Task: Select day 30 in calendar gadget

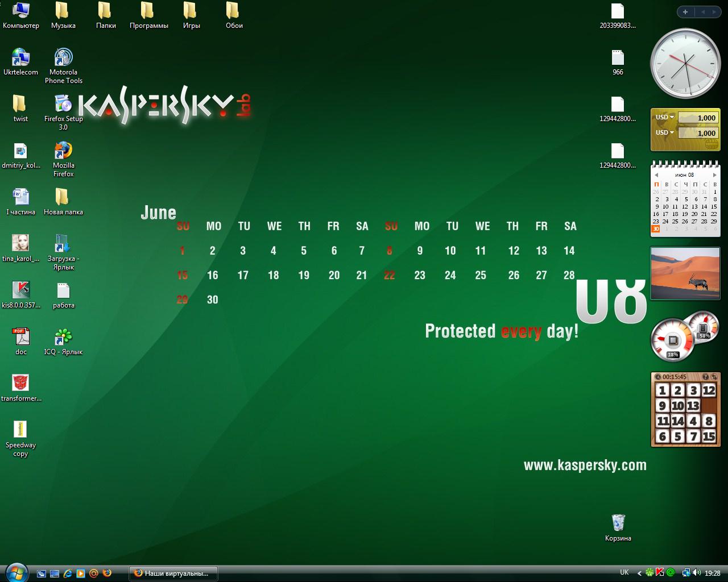Action: click(x=656, y=229)
